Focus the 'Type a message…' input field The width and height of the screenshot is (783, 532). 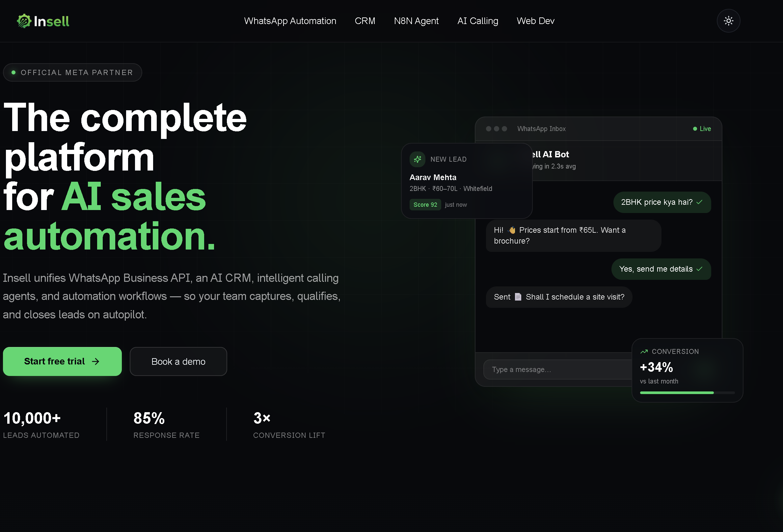[557, 370]
